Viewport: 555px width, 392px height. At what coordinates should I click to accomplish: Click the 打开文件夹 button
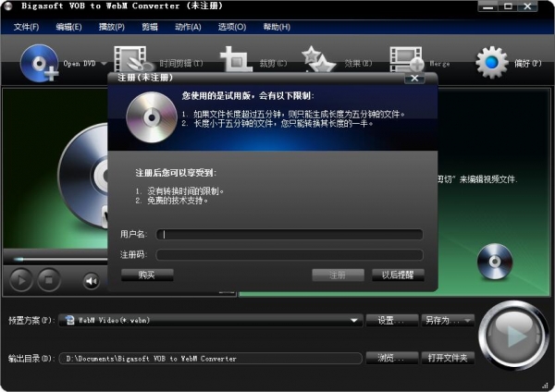(448, 359)
